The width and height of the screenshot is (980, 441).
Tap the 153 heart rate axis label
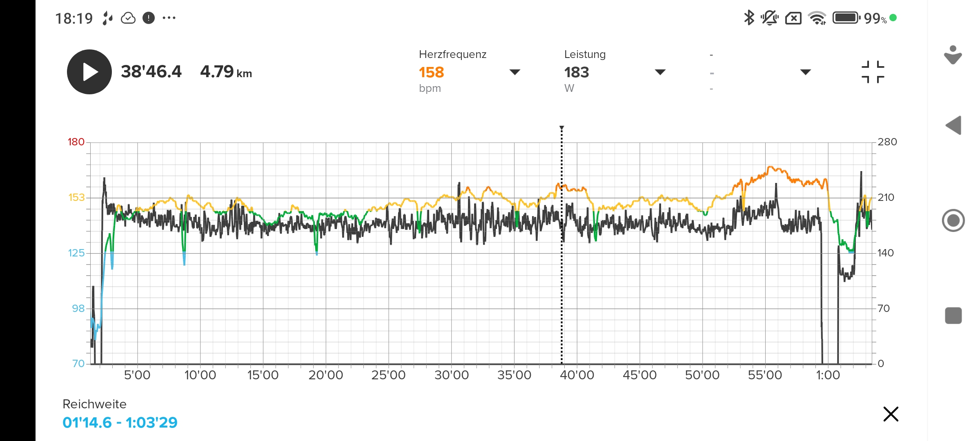tap(76, 198)
